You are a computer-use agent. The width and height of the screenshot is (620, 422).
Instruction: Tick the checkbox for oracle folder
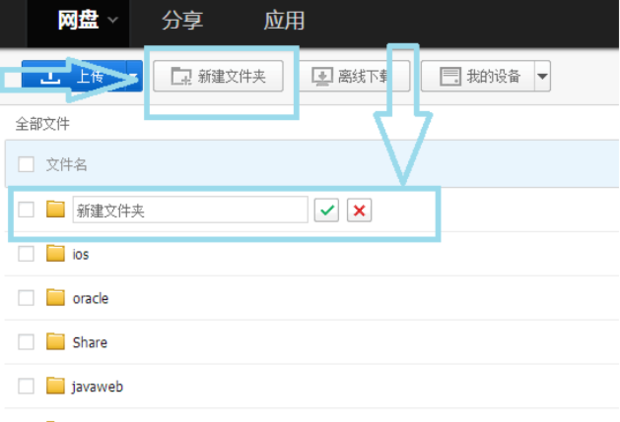tap(26, 298)
